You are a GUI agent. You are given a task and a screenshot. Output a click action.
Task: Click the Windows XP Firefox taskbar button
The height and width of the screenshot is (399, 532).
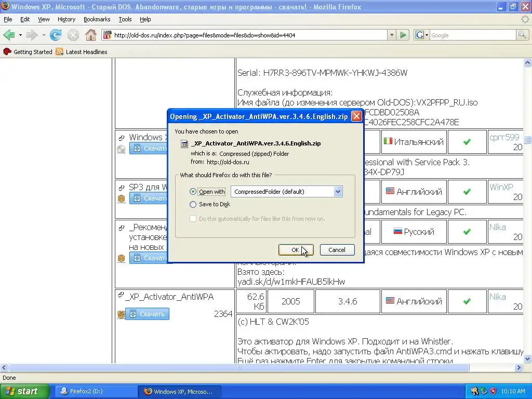pyautogui.click(x=180, y=391)
